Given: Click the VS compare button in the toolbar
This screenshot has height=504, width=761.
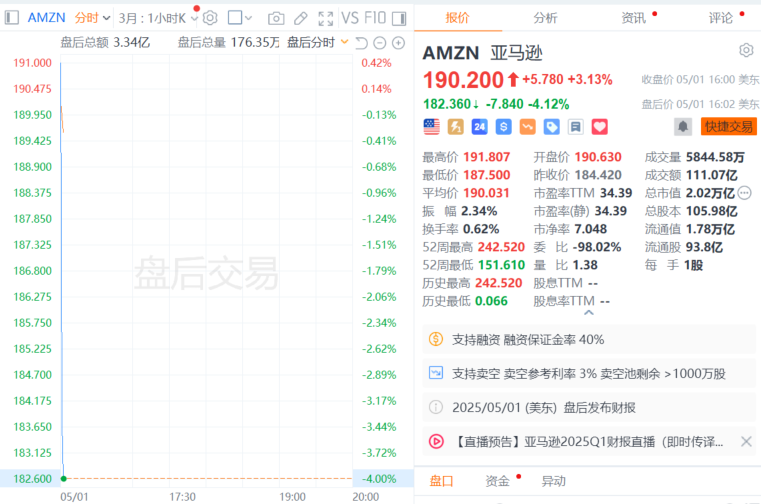Looking at the screenshot, I should (350, 18).
